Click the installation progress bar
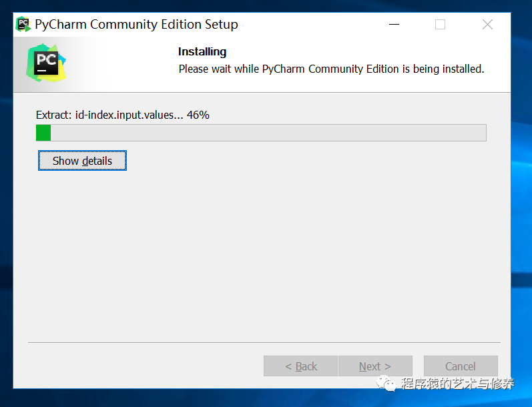The height and width of the screenshot is (407, 532). click(261, 133)
